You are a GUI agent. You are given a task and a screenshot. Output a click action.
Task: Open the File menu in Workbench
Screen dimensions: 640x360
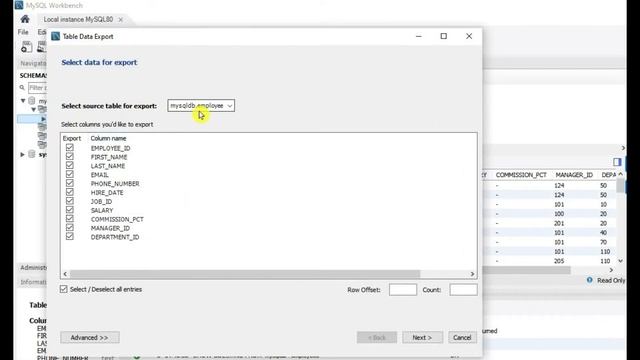tap(23, 32)
